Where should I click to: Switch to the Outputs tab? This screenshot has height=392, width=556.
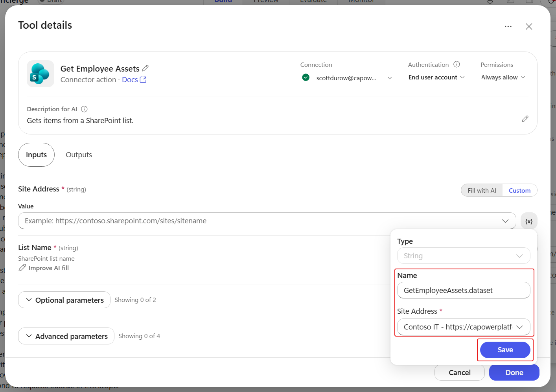(79, 155)
